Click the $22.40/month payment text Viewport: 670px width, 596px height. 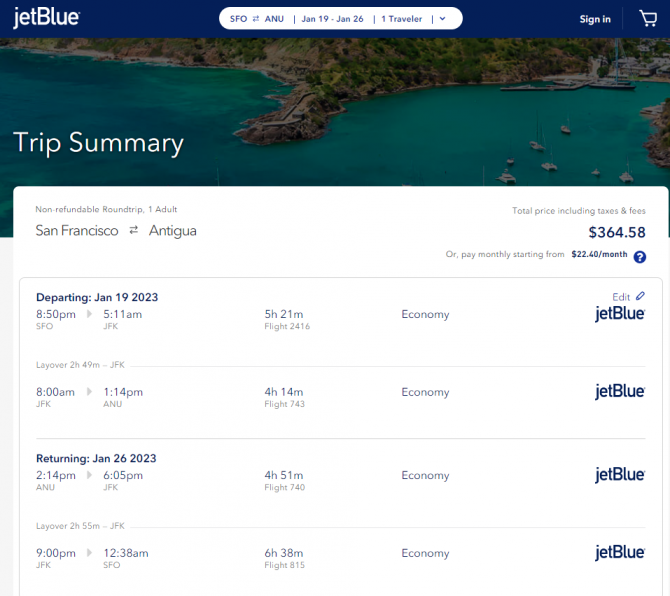pos(599,254)
